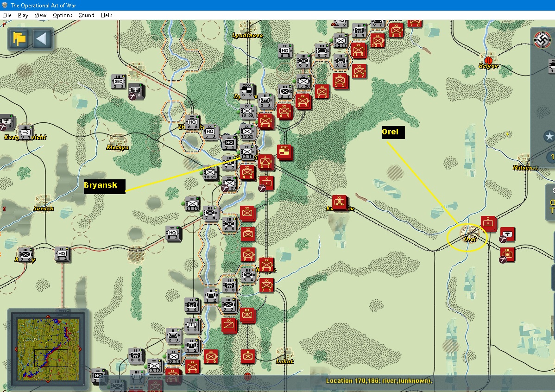Select the red unit sitting on Karachev
The width and height of the screenshot is (555, 392).
point(340,203)
